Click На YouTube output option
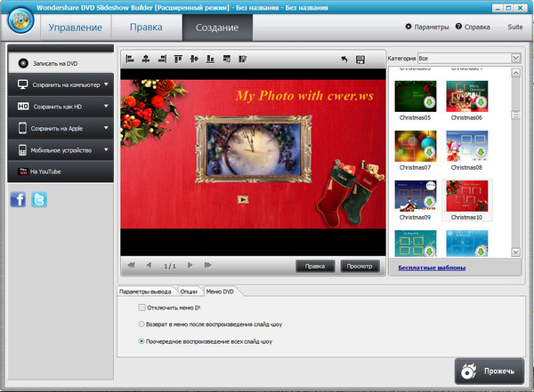 (61, 172)
